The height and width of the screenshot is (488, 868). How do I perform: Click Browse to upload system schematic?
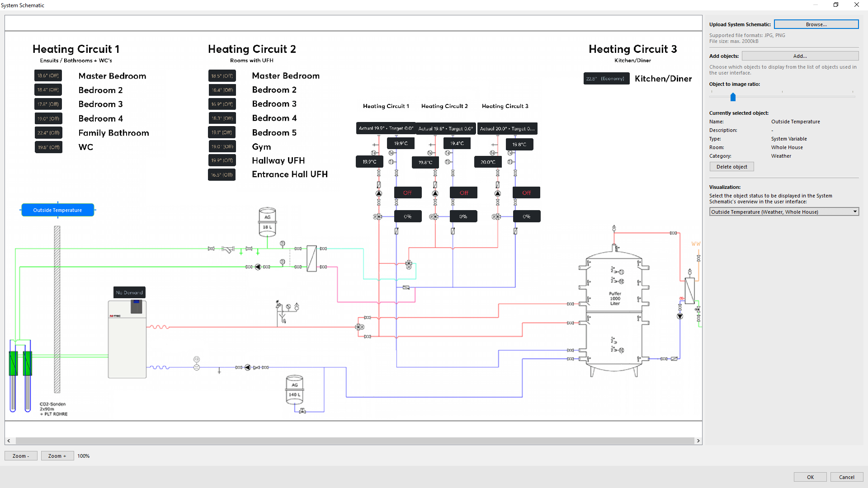point(816,24)
